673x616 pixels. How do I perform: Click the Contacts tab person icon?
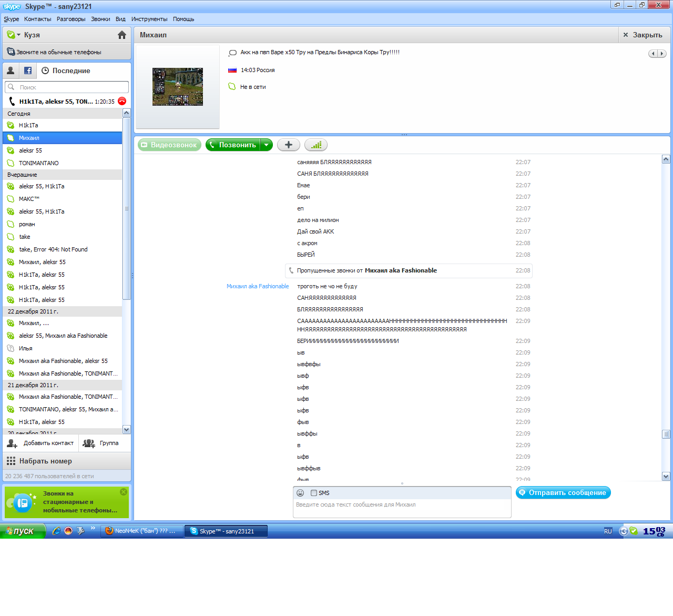pyautogui.click(x=11, y=70)
